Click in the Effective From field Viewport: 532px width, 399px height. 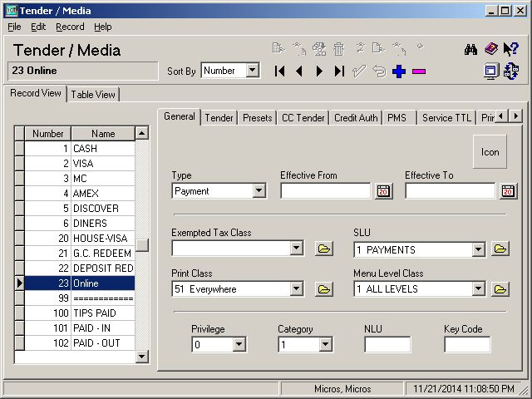[x=325, y=191]
